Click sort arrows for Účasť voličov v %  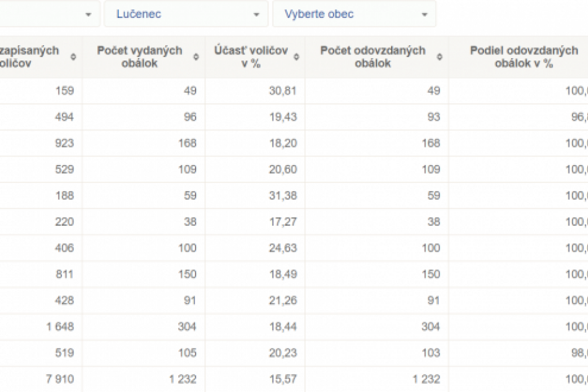[296, 57]
